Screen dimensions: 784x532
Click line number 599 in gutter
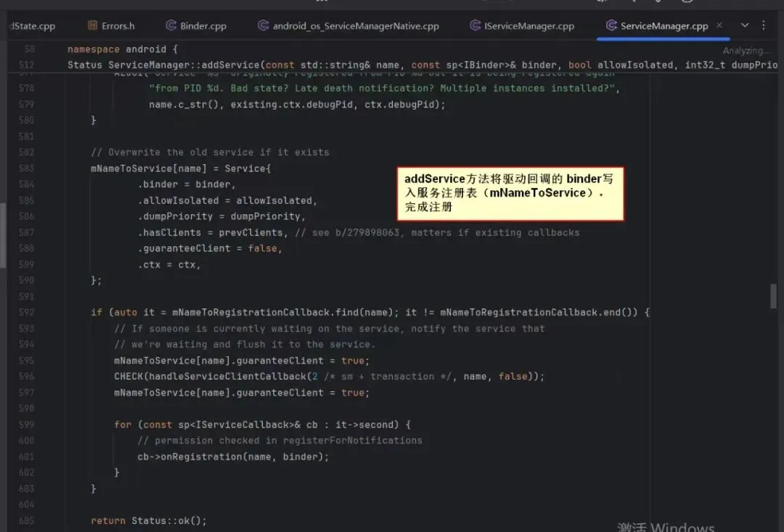(x=27, y=425)
